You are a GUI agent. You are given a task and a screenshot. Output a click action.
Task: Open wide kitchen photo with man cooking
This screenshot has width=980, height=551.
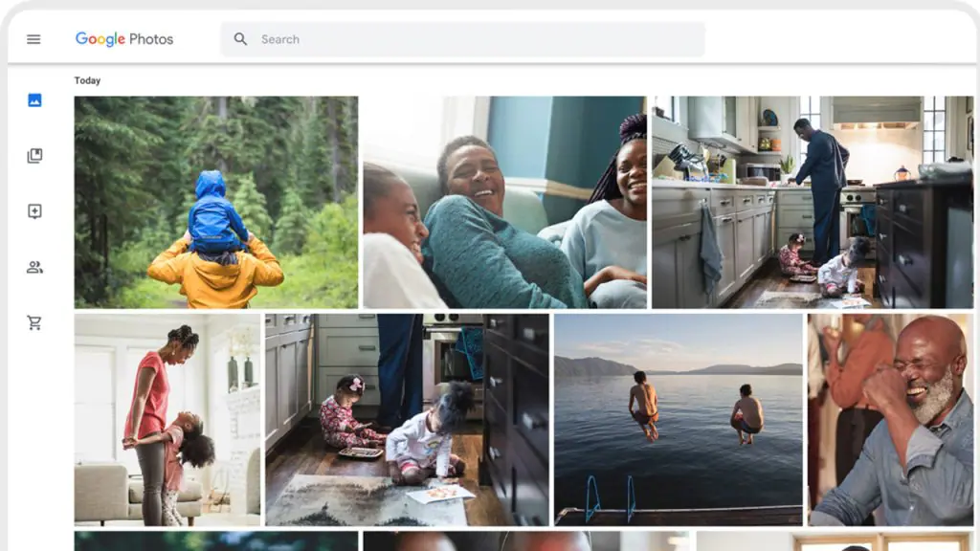tap(812, 202)
